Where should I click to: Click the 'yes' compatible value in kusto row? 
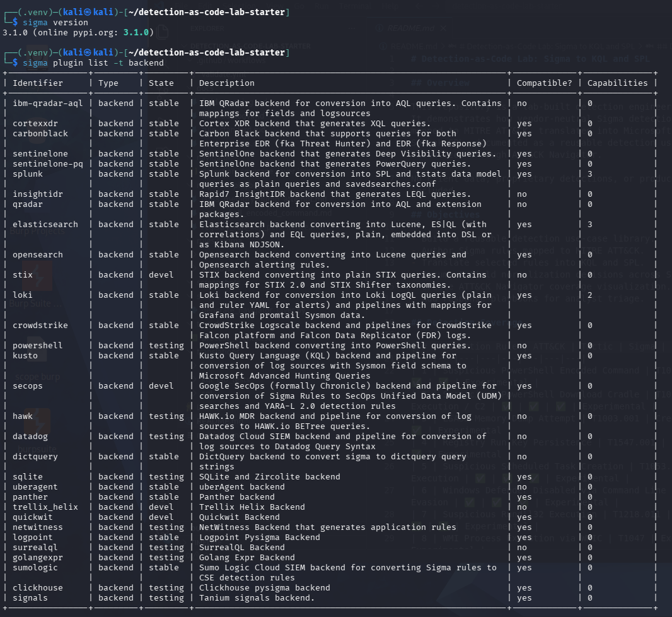point(524,356)
